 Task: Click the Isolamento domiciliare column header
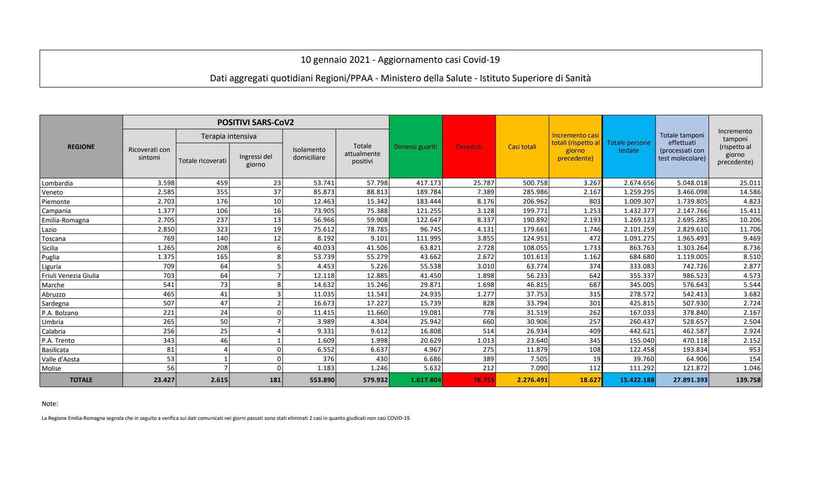(x=309, y=153)
